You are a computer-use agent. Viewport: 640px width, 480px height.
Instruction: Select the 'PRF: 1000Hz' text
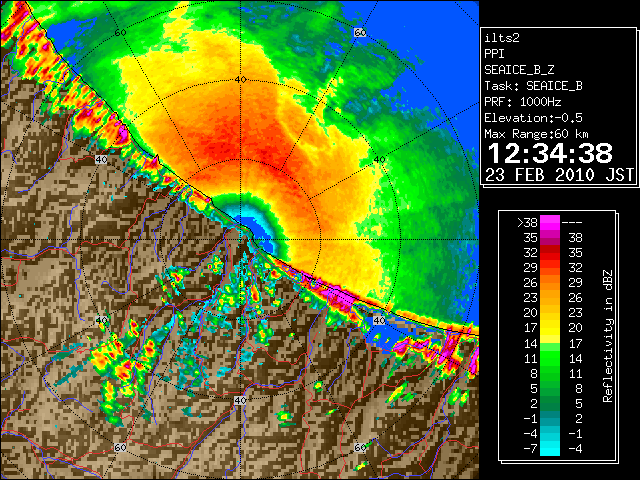(x=523, y=102)
